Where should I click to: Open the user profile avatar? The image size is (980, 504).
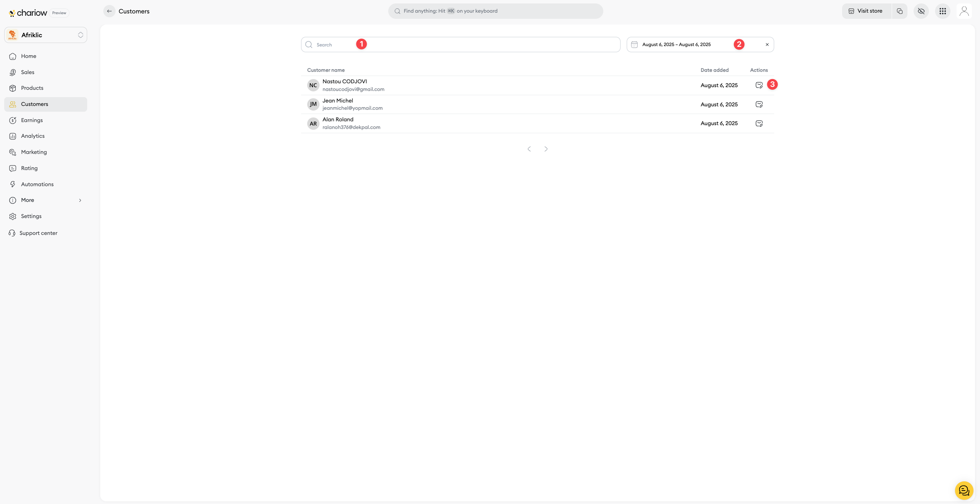point(964,11)
